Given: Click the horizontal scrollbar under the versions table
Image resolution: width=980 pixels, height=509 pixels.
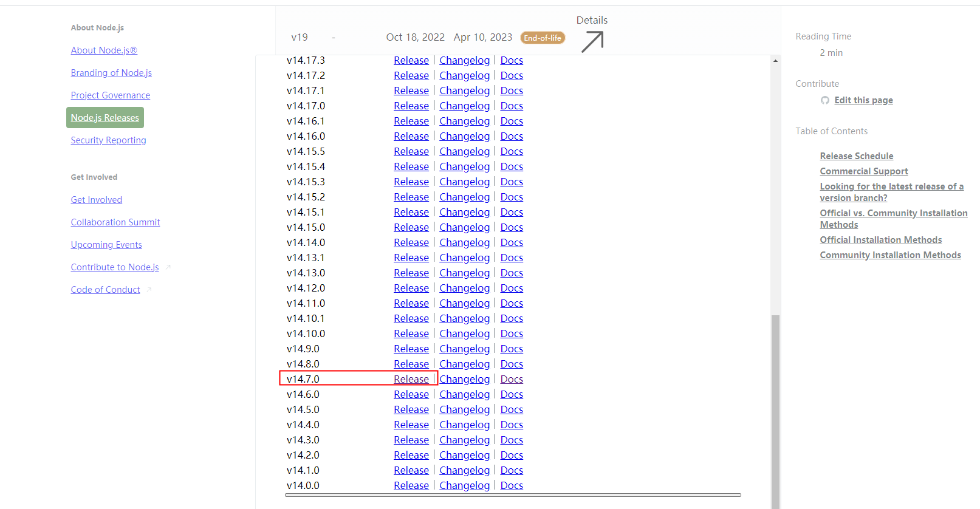Looking at the screenshot, I should (513, 495).
